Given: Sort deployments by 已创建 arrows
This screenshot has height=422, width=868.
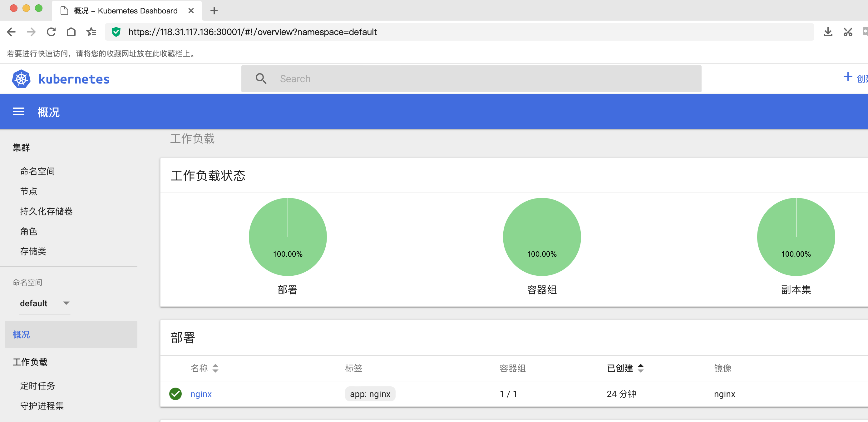Looking at the screenshot, I should 641,368.
